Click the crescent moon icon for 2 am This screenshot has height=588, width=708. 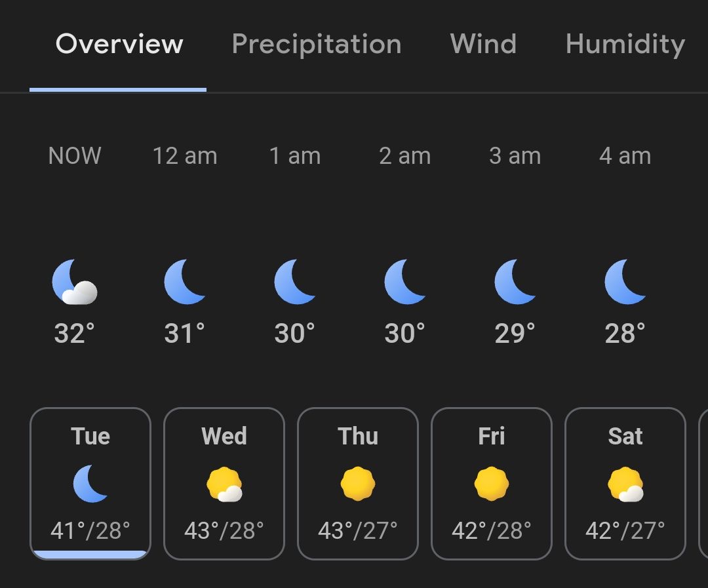405,282
